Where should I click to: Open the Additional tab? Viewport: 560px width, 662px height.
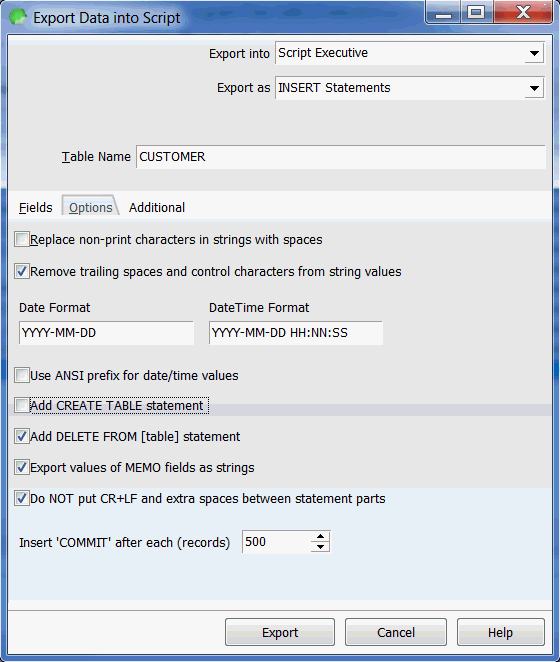coord(157,207)
